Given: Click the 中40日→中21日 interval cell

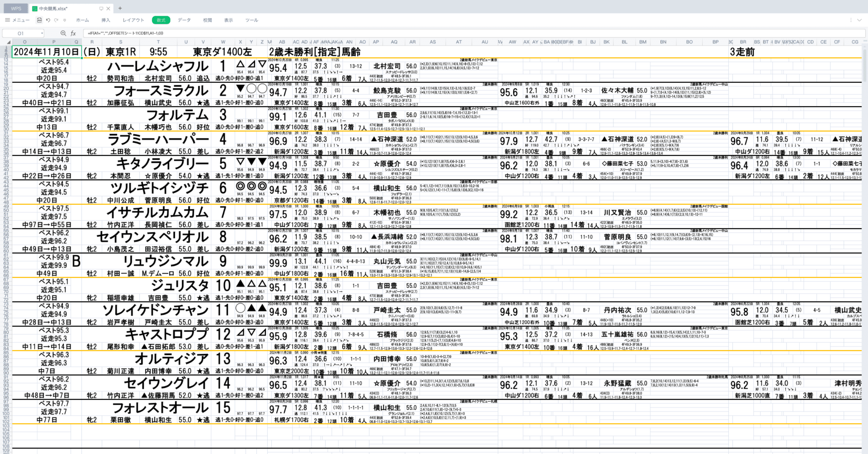Looking at the screenshot, I should (x=47, y=103).
